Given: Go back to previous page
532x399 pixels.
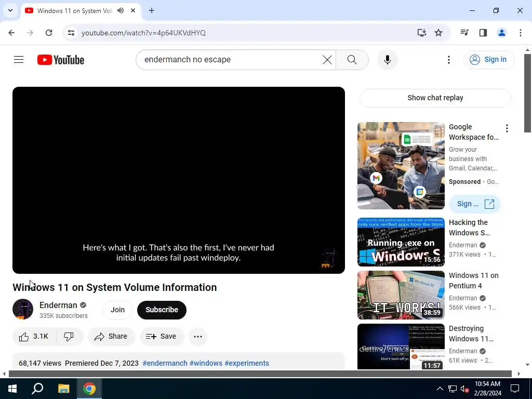Looking at the screenshot, I should tap(11, 33).
